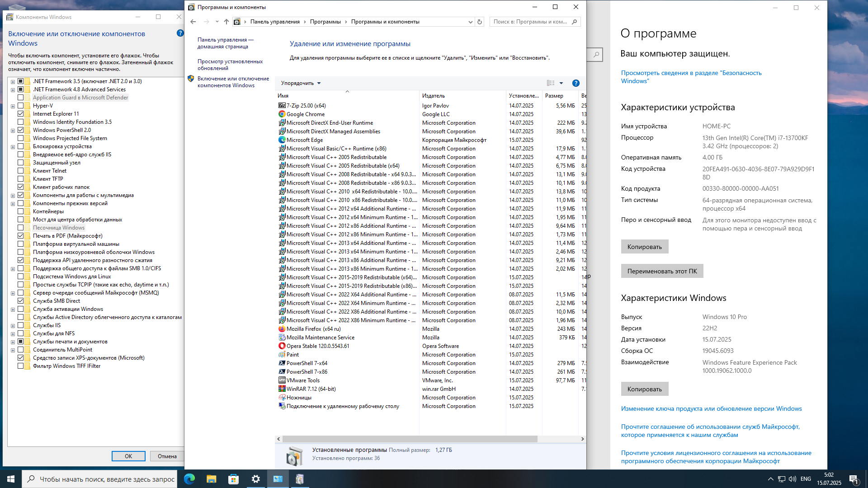Click horizontal scrollbar of programs list
This screenshot has height=488, width=868.
[x=410, y=439]
